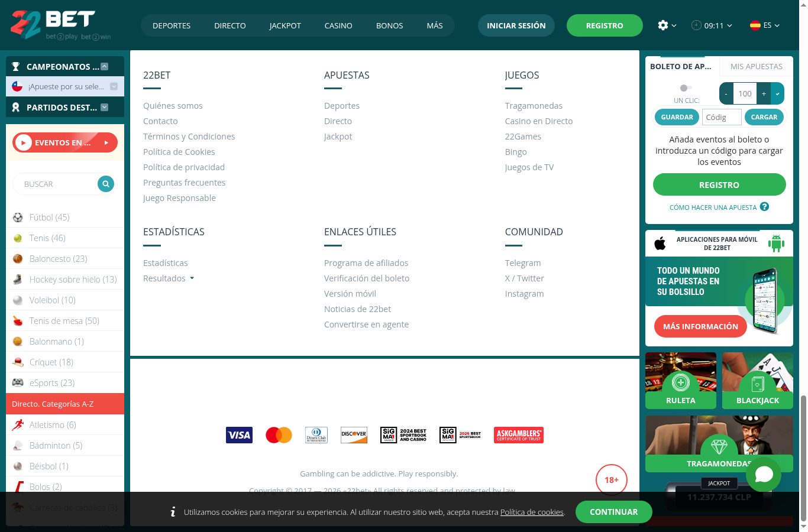Click the Cargar bet slip button
The height and width of the screenshot is (532, 808).
coord(764,117)
